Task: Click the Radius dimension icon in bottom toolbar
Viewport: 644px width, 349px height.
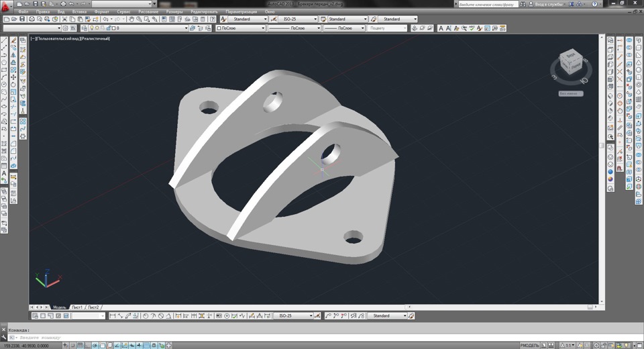Action: click(x=146, y=315)
